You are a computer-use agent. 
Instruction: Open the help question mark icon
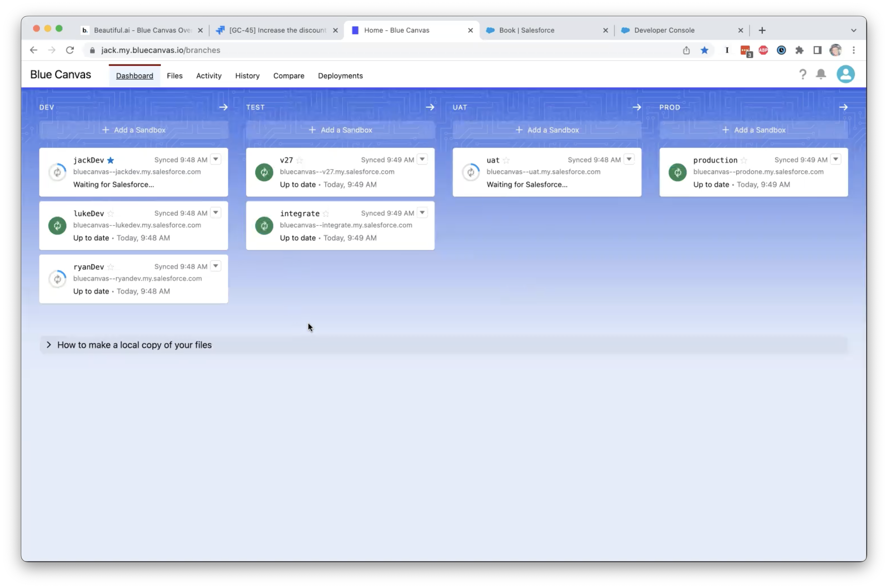click(803, 74)
